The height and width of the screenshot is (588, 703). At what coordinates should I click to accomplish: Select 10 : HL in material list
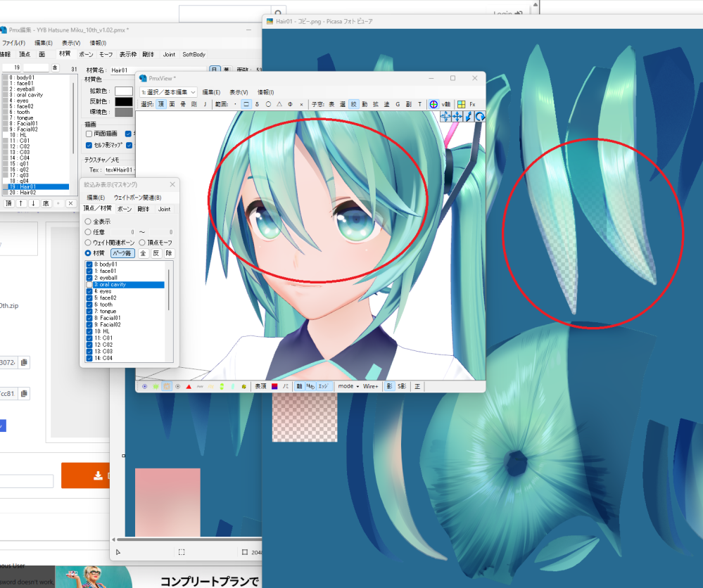click(36, 135)
